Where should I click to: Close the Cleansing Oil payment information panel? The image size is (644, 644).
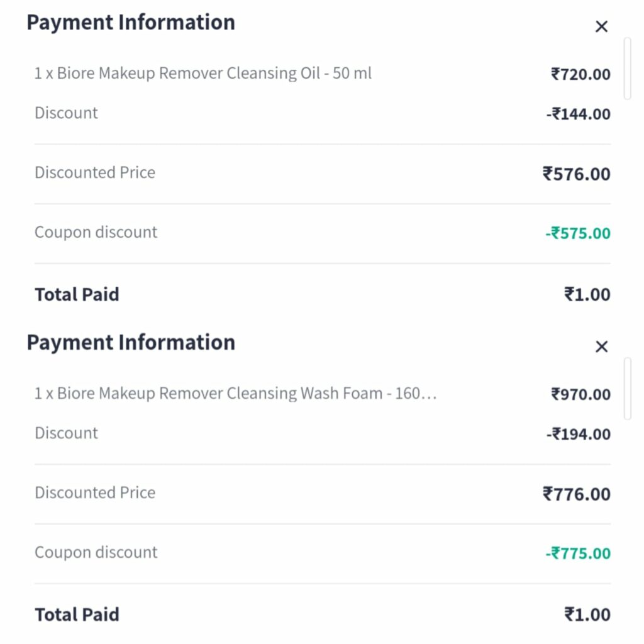pyautogui.click(x=601, y=26)
